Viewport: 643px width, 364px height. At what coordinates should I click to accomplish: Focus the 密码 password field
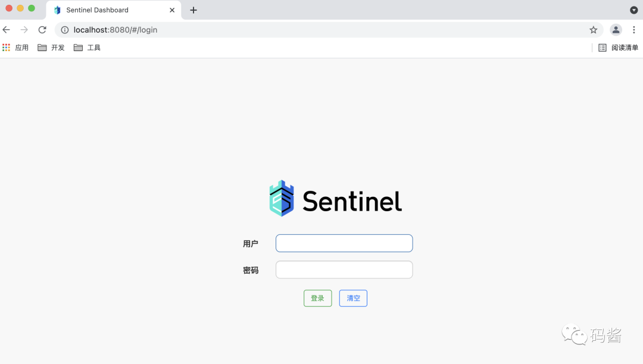[344, 269]
